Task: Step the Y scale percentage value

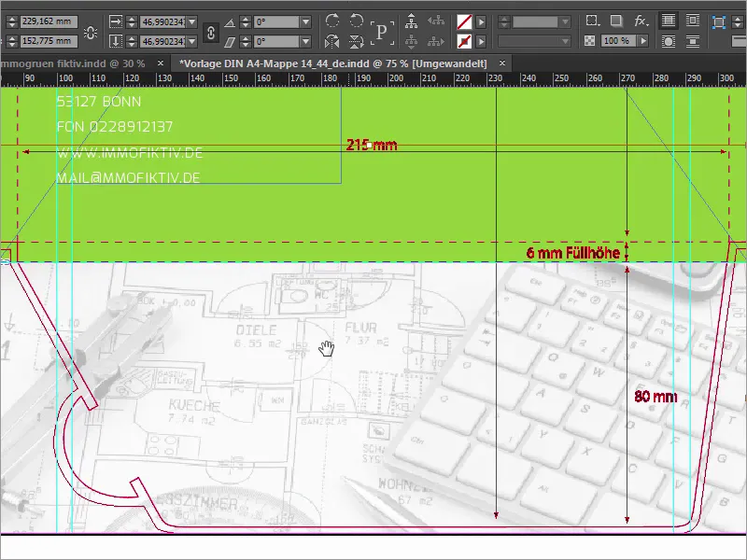Action: tap(132, 42)
